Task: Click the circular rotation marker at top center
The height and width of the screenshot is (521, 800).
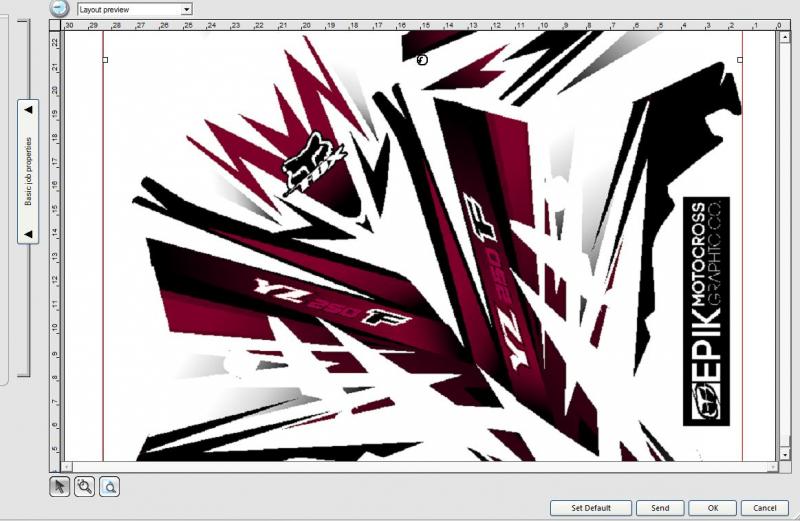Action: tap(422, 60)
